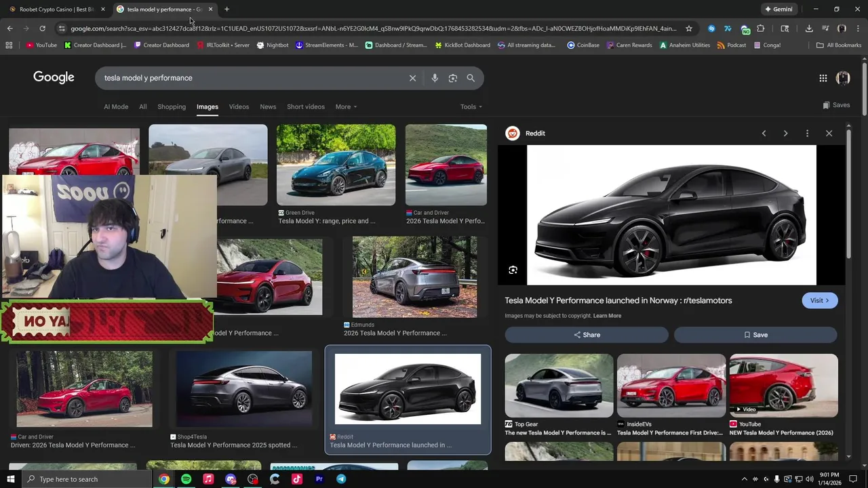Image resolution: width=868 pixels, height=488 pixels.
Task: Open the Gemini button in Chrome
Action: coord(778,9)
